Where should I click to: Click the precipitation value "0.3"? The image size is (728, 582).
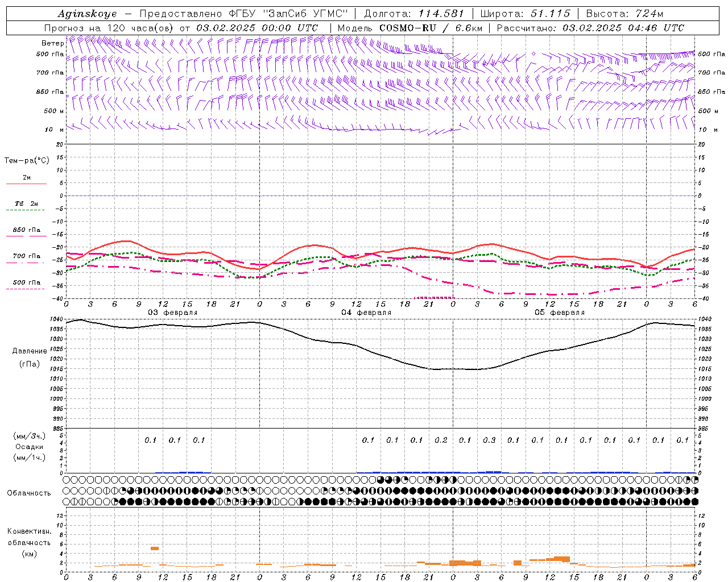pyautogui.click(x=489, y=440)
